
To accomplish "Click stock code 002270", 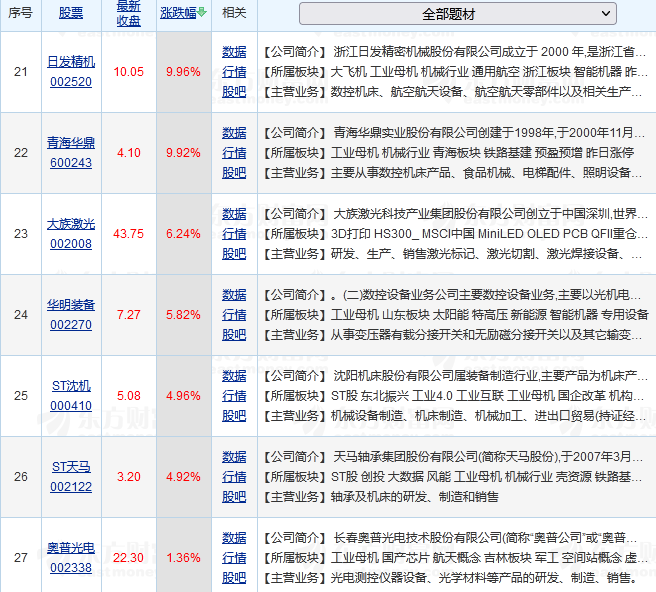I will (x=71, y=325).
